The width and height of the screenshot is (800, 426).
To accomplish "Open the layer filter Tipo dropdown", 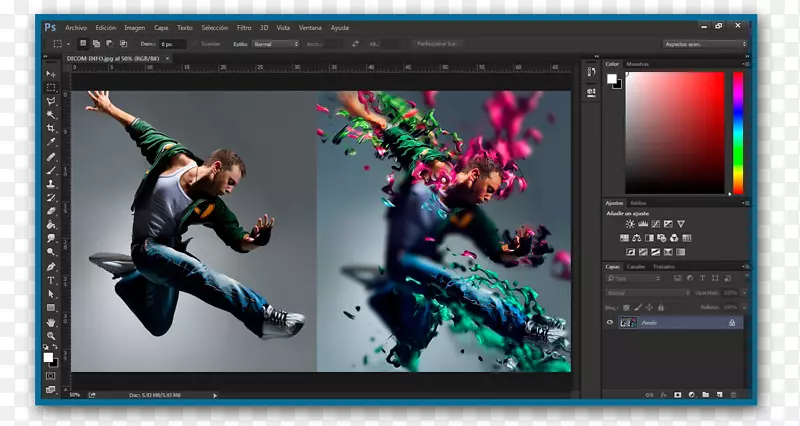I will point(633,279).
